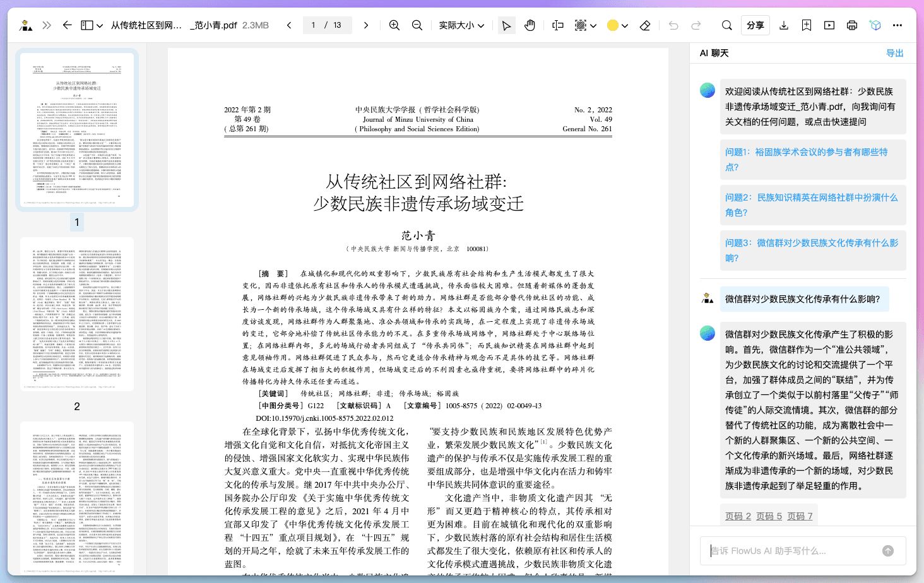Click the yellow highlight color swatch
924x583 pixels.
click(x=612, y=25)
